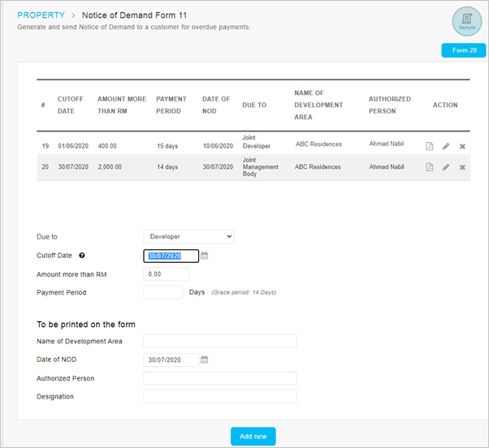Focus the Amount more than RM field

(166, 274)
